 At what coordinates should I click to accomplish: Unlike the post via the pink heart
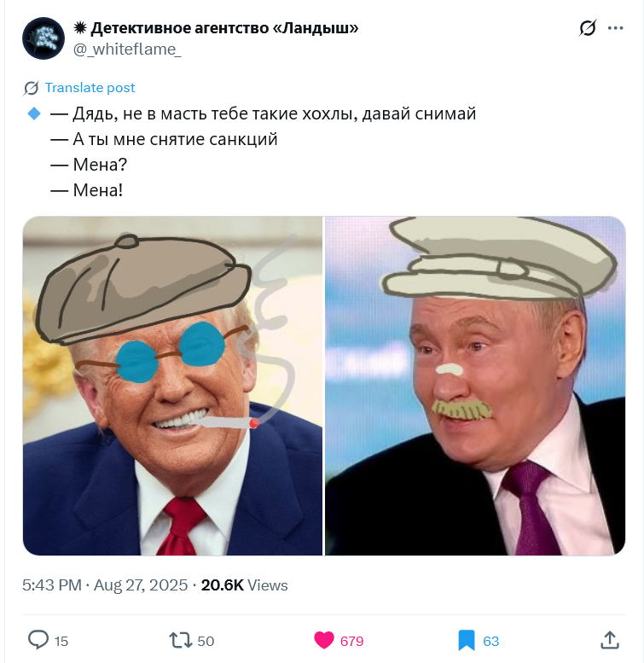click(x=323, y=640)
